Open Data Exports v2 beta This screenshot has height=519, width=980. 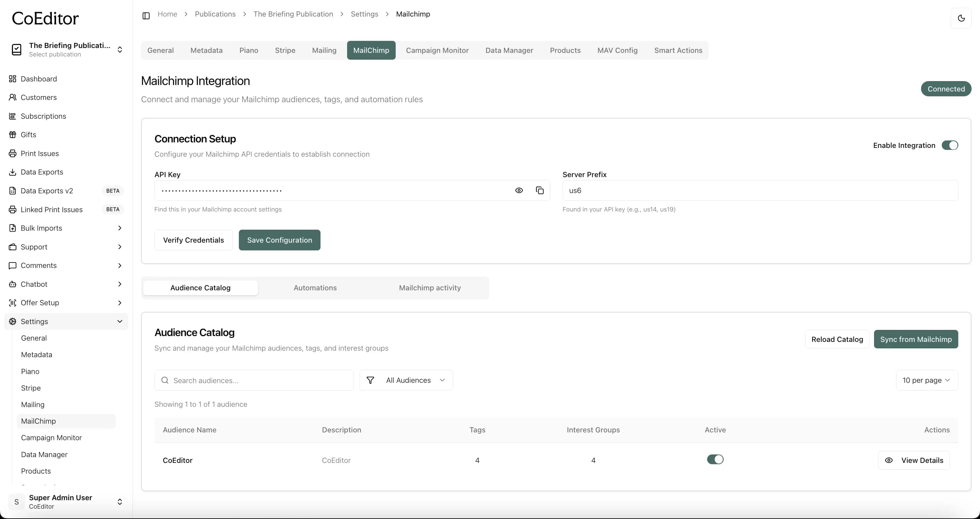tap(47, 191)
